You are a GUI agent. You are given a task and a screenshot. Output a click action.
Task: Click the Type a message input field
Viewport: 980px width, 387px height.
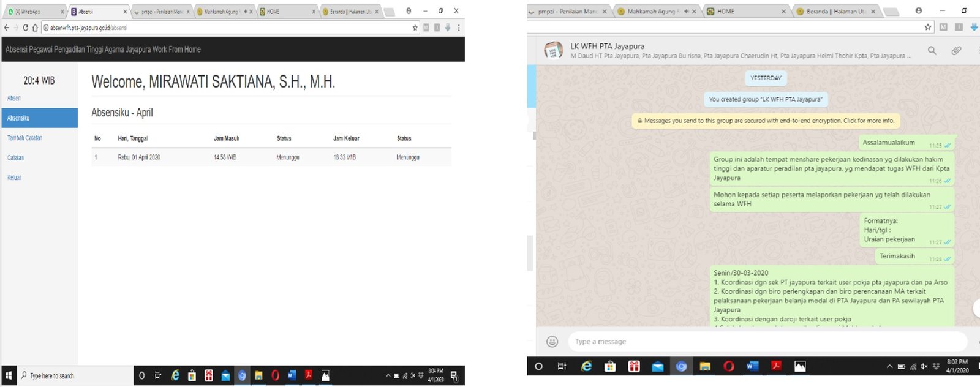767,342
